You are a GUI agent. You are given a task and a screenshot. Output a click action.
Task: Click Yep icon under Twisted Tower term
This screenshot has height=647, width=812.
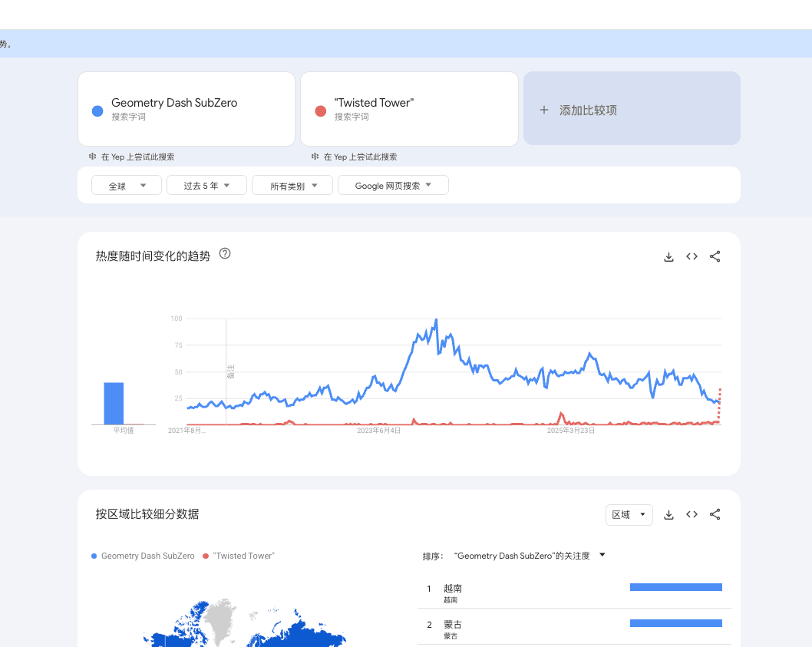(315, 157)
